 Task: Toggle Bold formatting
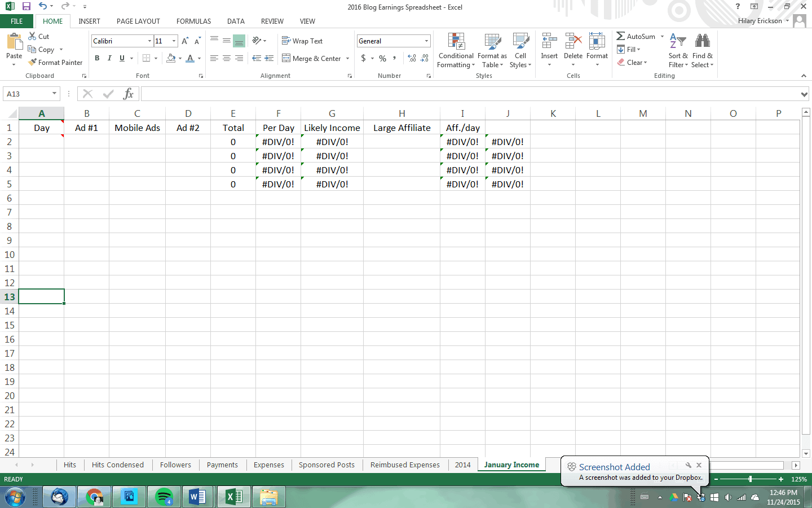click(x=97, y=58)
